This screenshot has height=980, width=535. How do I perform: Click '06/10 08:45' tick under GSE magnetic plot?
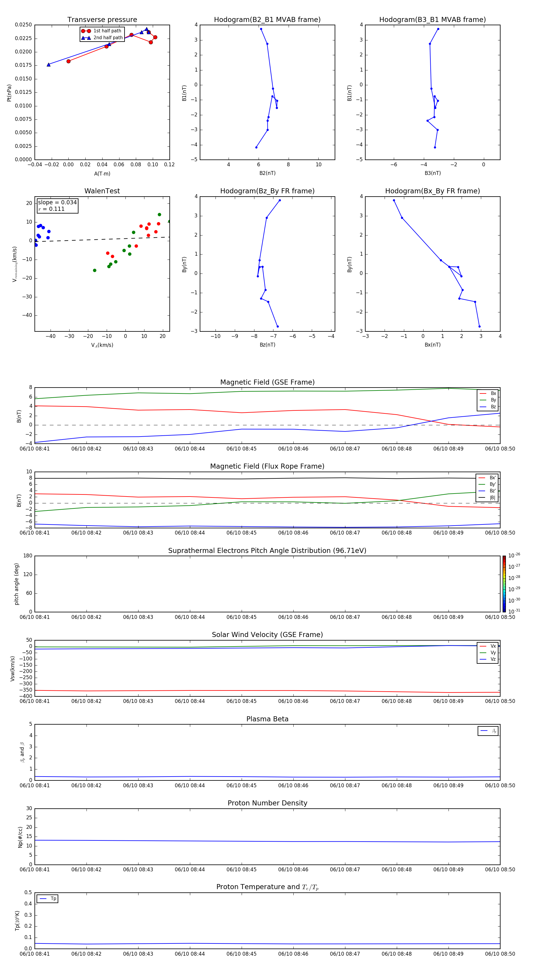[241, 449]
